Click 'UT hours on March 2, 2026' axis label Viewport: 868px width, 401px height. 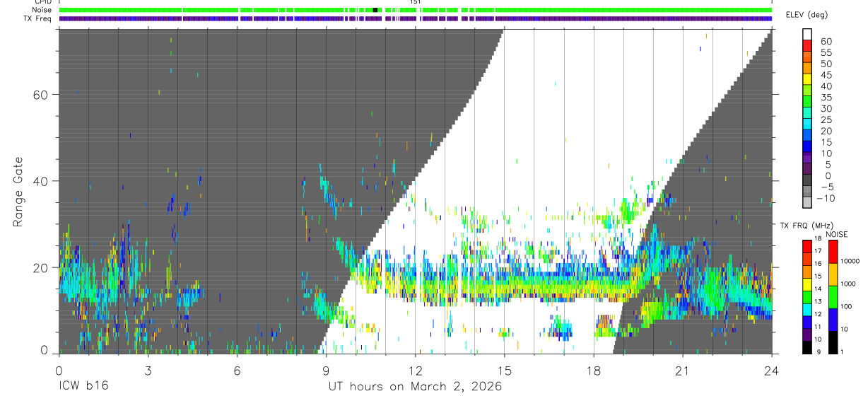point(415,387)
